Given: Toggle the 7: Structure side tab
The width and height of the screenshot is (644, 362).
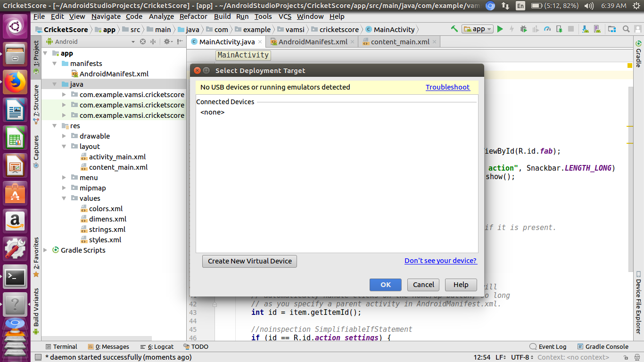Looking at the screenshot, I should (x=36, y=104).
